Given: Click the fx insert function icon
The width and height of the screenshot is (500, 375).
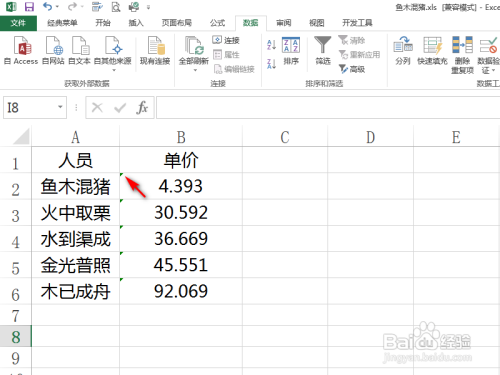Looking at the screenshot, I should pos(142,107).
